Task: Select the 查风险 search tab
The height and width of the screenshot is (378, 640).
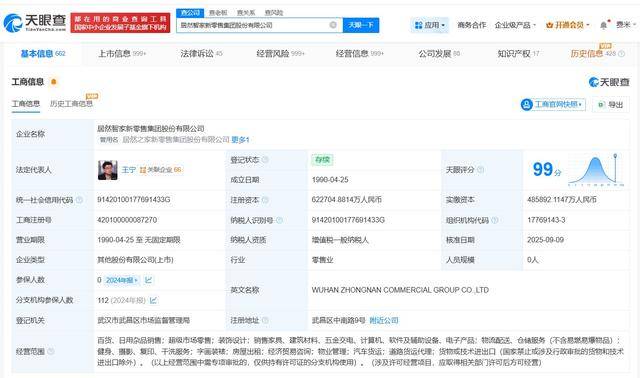Action: pos(273,13)
